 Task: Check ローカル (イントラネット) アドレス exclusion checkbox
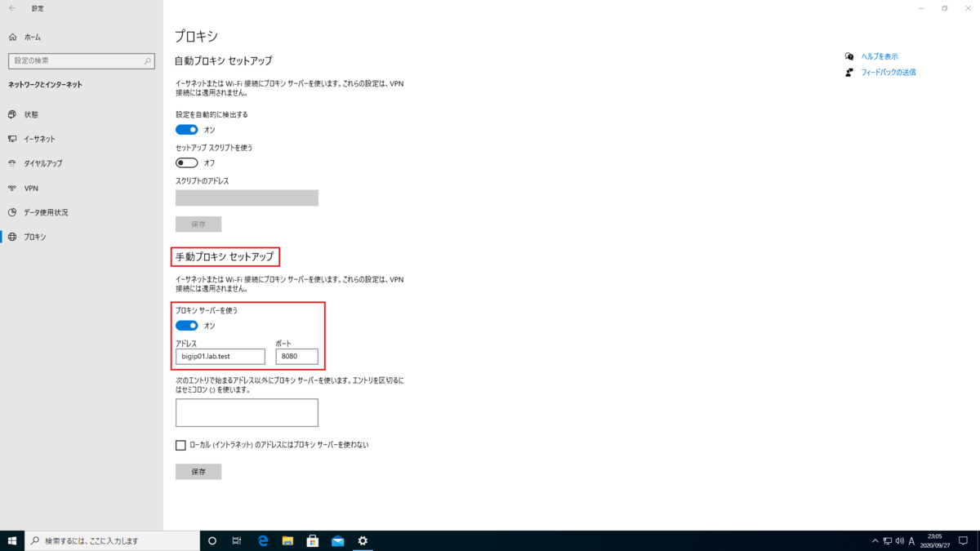[x=180, y=445]
